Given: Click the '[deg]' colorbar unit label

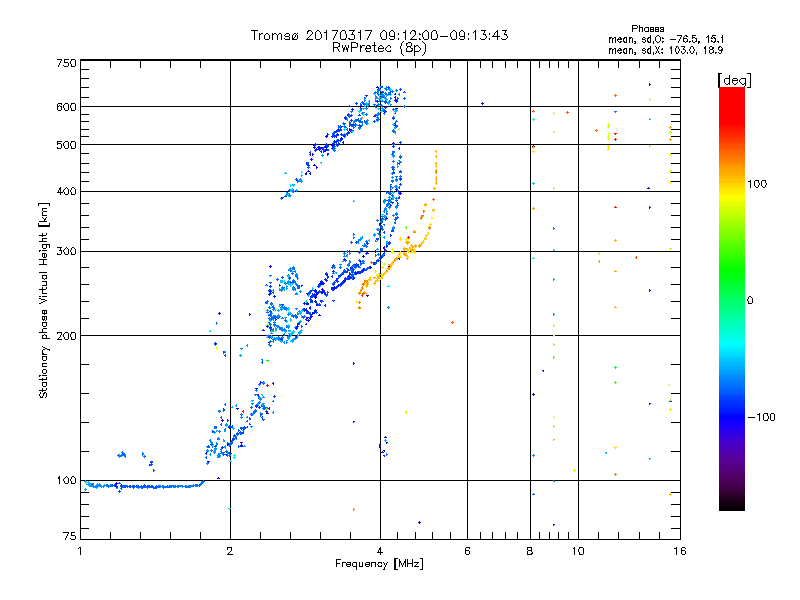Looking at the screenshot, I should coord(734,80).
